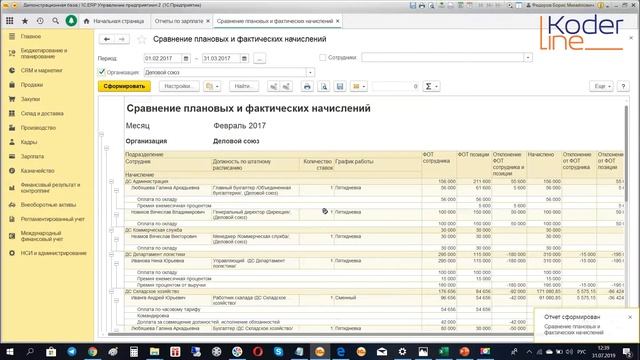Open report variants dropdown
This screenshot has width=640, height=360.
pos(212,87)
